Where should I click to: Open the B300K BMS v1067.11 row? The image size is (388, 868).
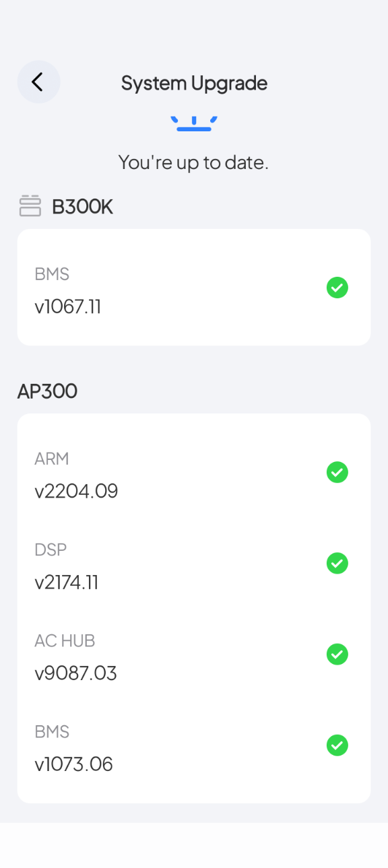[x=194, y=288]
